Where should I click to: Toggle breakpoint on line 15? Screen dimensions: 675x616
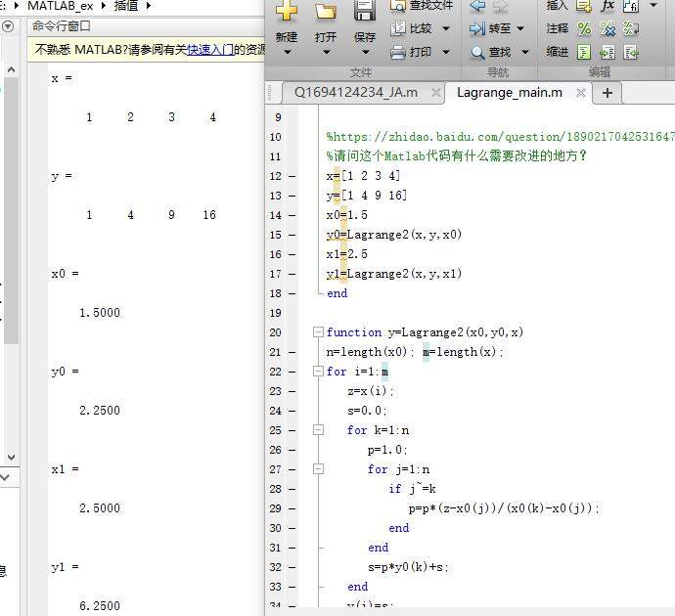[x=292, y=235]
